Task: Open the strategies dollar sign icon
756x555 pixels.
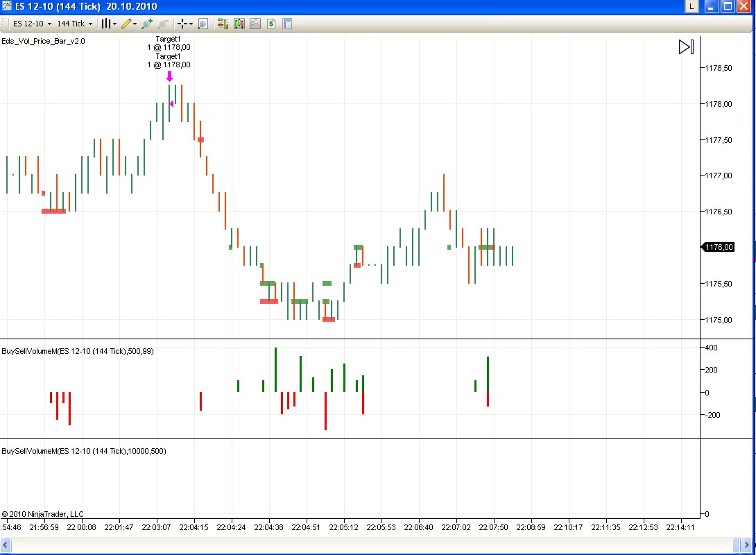Action: (x=271, y=24)
